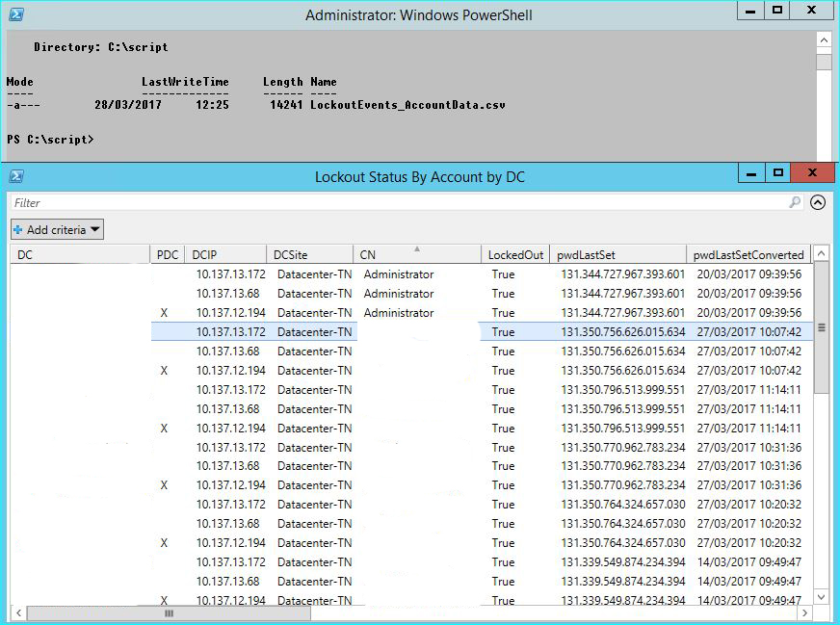840x625 pixels.
Task: Close the Administrator: Windows PowerShell window
Action: click(812, 11)
